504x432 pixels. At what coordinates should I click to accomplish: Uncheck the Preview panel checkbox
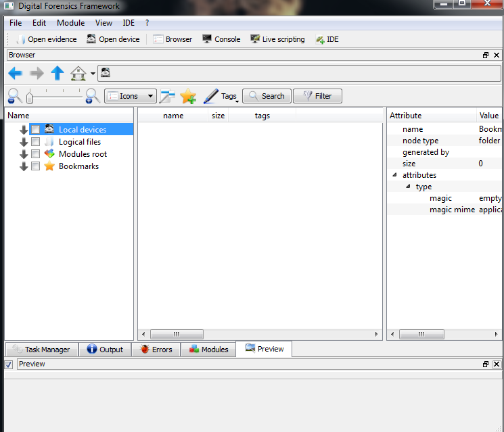pos(9,364)
